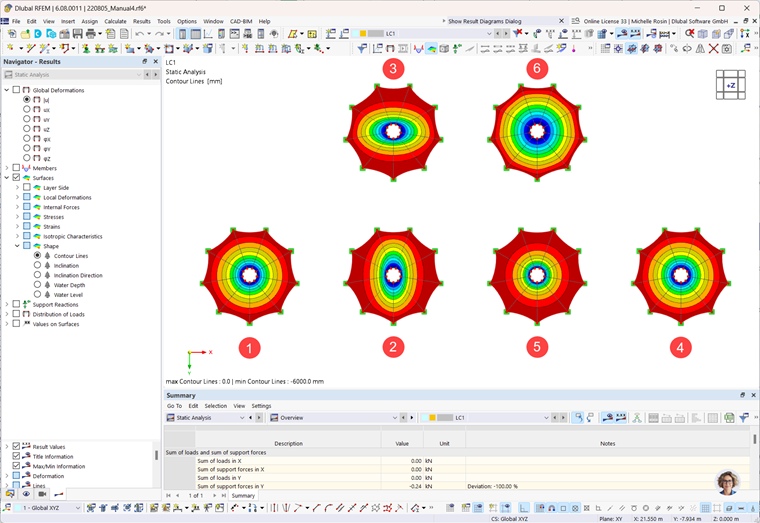Screen dimensions: 760x523
Task: Click the support reactions arrows icon
Action: [457, 48]
